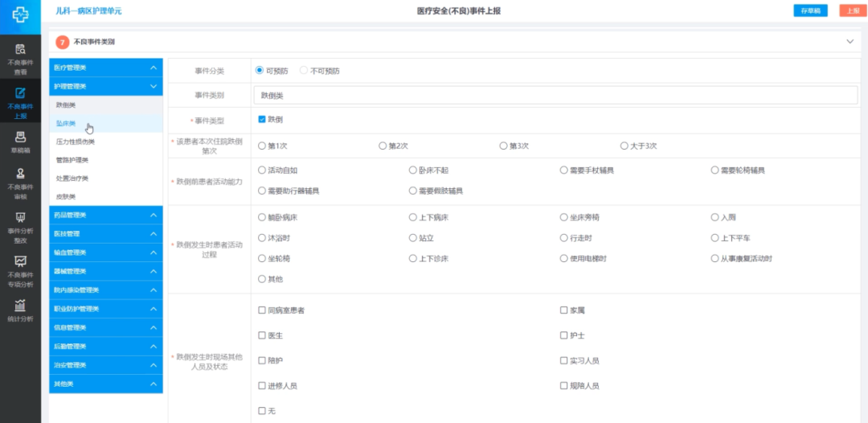Screen dimensions: 868x423
Task: Select 卧床不起 mobility option
Action: pos(412,170)
